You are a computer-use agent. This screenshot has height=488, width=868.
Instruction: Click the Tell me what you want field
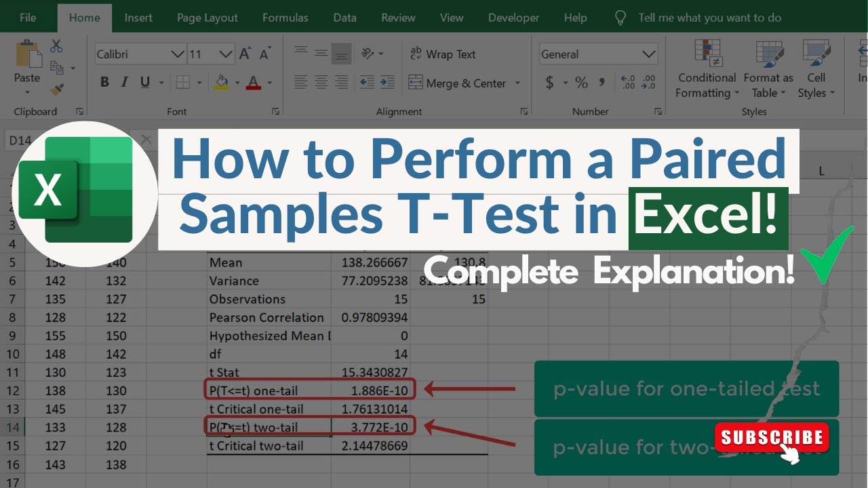(x=710, y=18)
